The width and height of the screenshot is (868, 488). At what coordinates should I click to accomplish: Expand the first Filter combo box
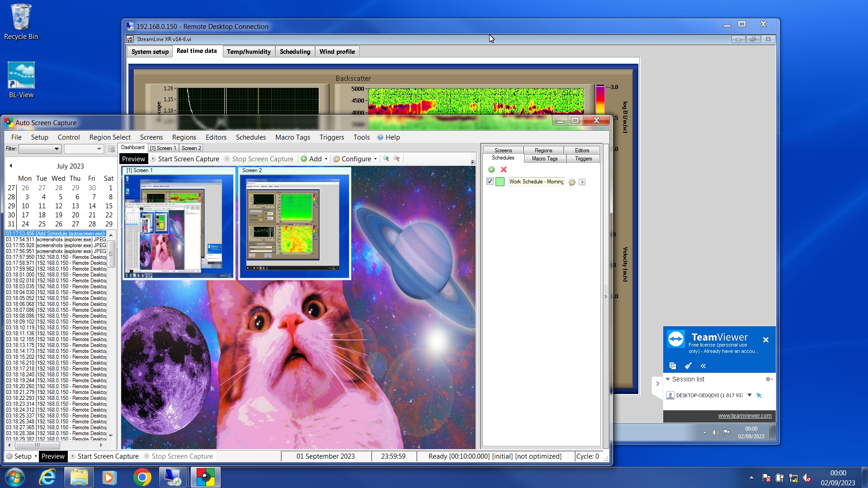click(57, 149)
